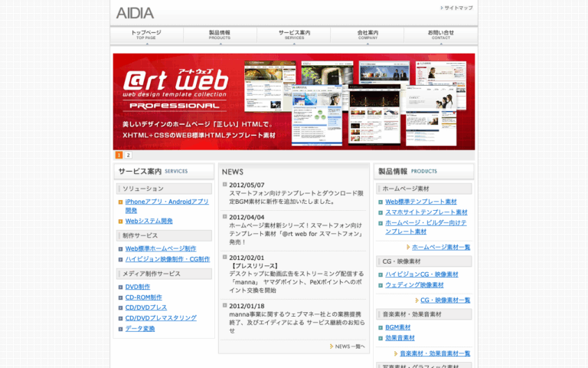Screen dimensions: 588x368
Task: Open ホームページ素材一覧 link
Action: coord(441,247)
